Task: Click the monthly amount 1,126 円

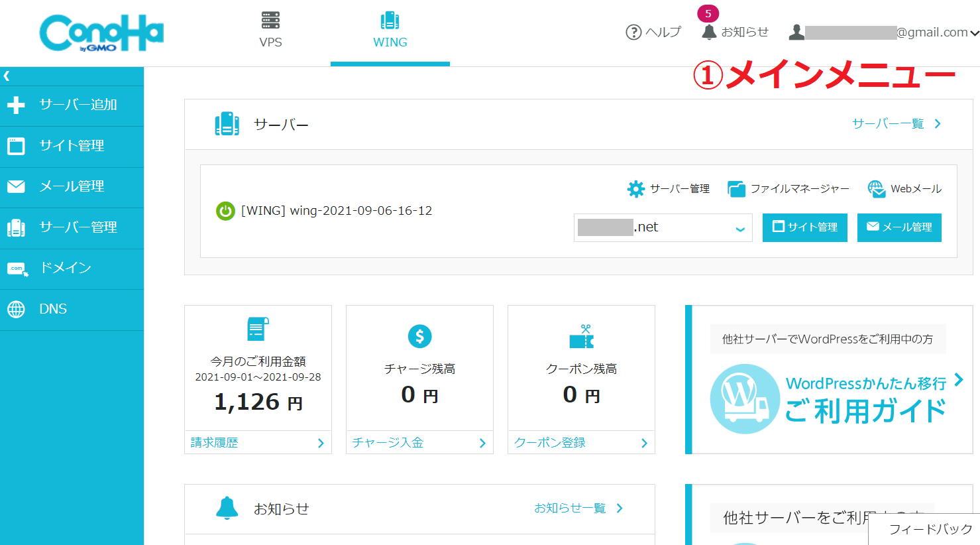Action: point(258,402)
